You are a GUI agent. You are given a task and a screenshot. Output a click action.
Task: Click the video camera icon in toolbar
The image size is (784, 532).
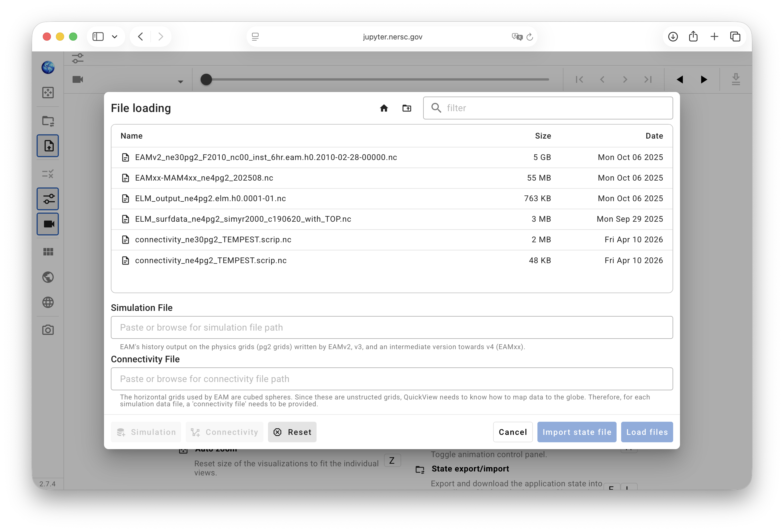(x=78, y=79)
